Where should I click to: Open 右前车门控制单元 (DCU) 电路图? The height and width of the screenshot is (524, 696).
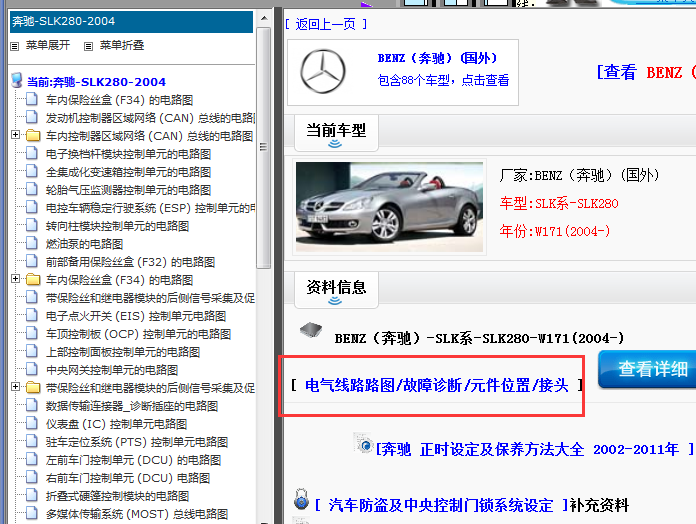coord(128,478)
